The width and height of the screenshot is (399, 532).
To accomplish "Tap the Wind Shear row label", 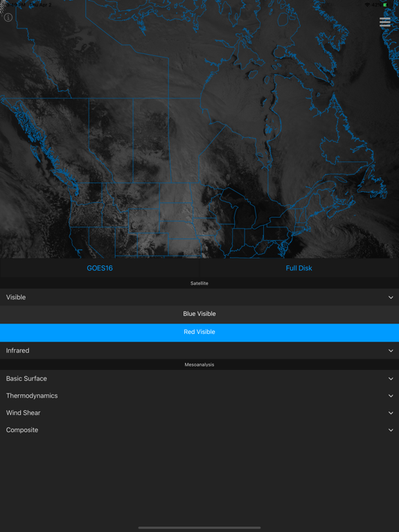I will (23, 413).
